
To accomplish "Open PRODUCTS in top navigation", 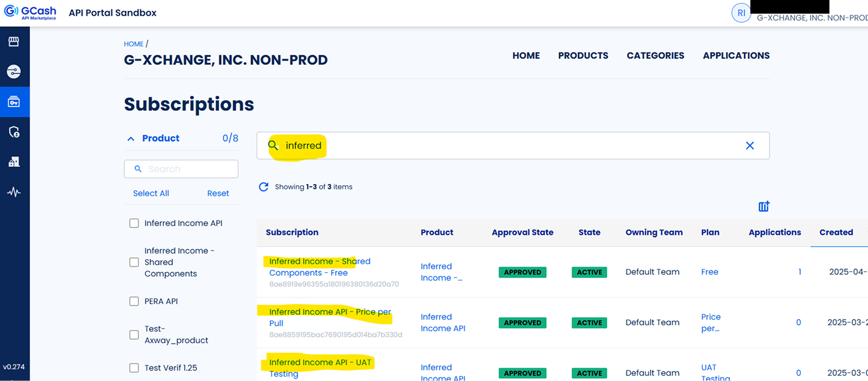I will click(583, 55).
